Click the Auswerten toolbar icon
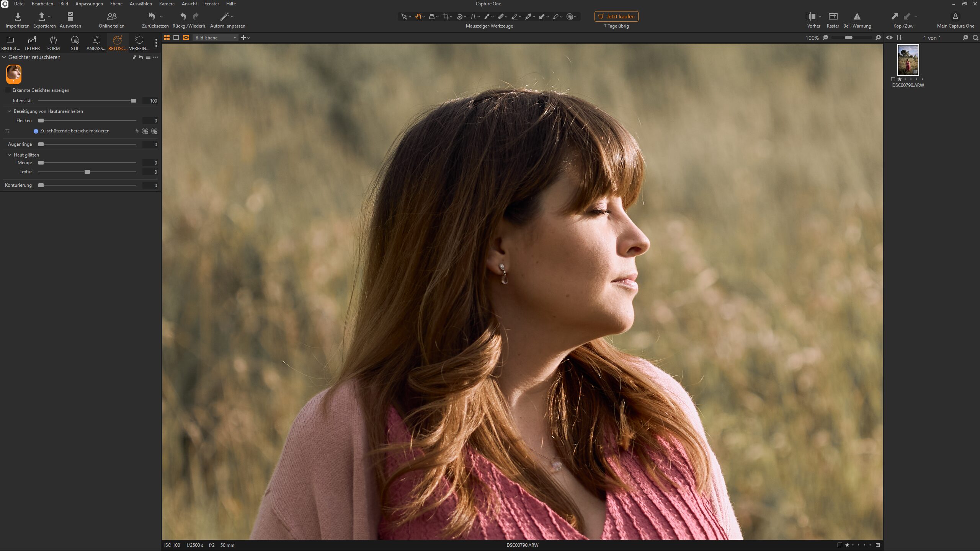The height and width of the screenshot is (551, 980). (70, 16)
